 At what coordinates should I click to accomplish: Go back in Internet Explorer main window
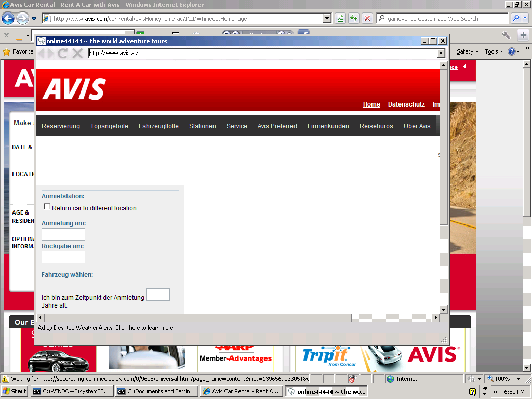pyautogui.click(x=8, y=18)
